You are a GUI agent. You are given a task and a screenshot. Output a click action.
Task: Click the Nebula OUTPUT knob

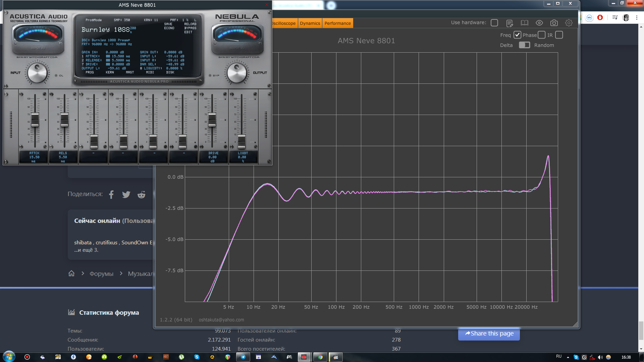point(237,73)
